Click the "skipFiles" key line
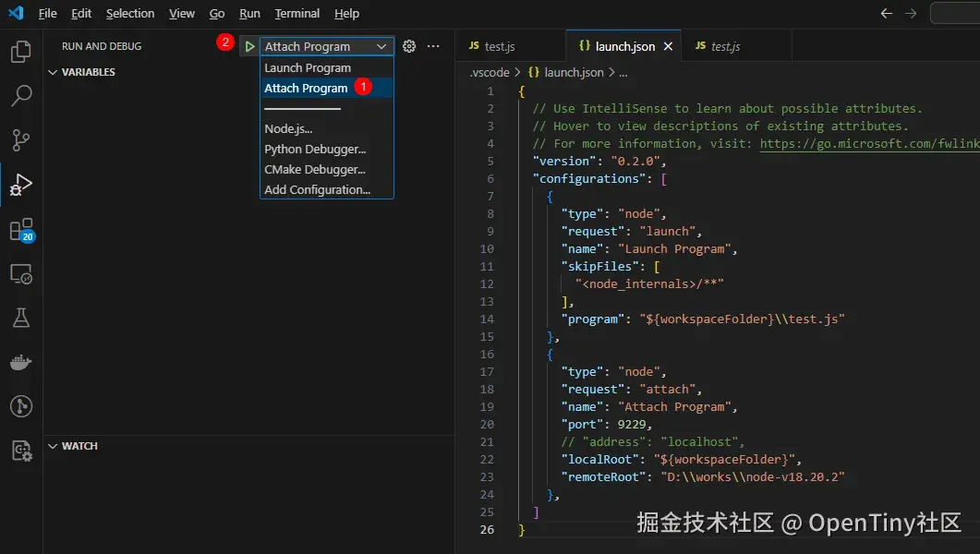Screen dimensions: 980x554 tap(610, 266)
